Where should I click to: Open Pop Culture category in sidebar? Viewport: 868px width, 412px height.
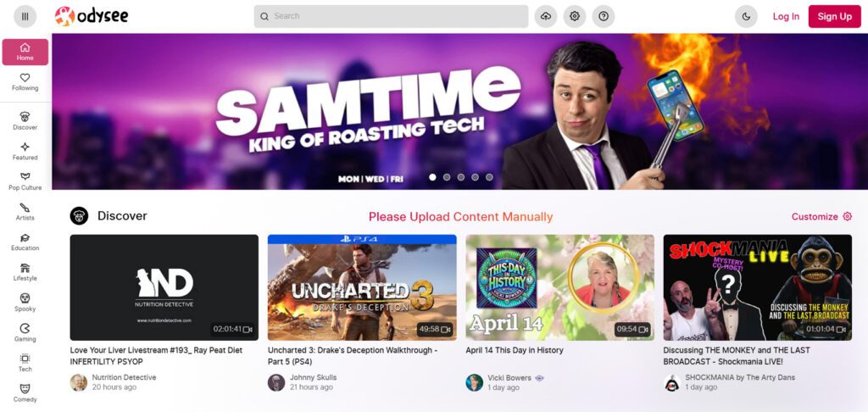pyautogui.click(x=25, y=181)
